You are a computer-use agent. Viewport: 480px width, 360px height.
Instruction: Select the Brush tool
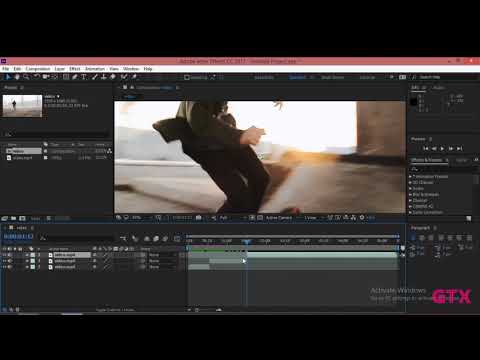point(95,77)
